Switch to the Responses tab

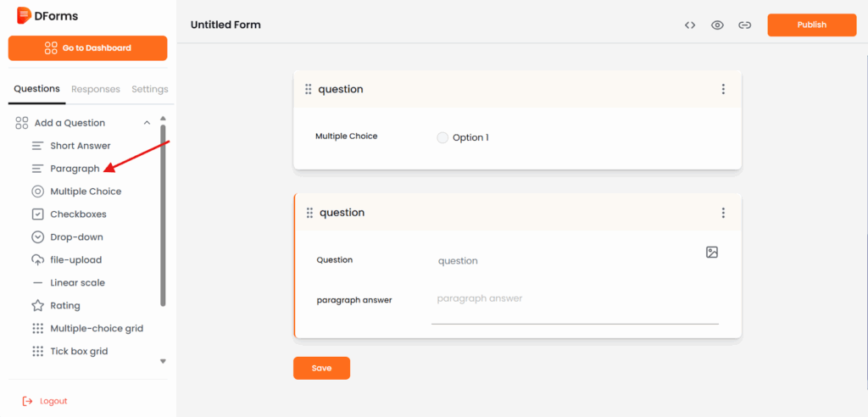coord(96,89)
